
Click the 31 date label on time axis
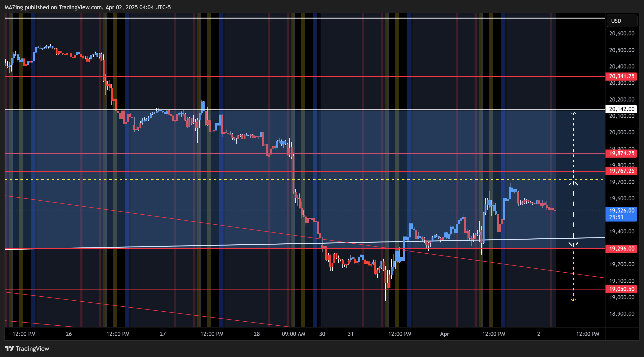tap(351, 334)
